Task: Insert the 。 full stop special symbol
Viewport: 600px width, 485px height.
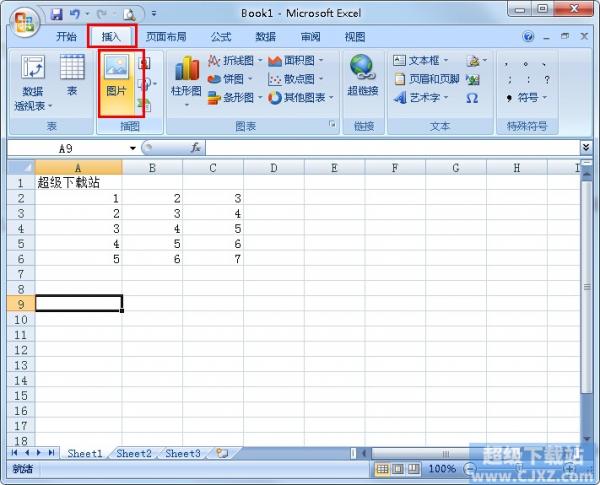Action: [x=526, y=64]
